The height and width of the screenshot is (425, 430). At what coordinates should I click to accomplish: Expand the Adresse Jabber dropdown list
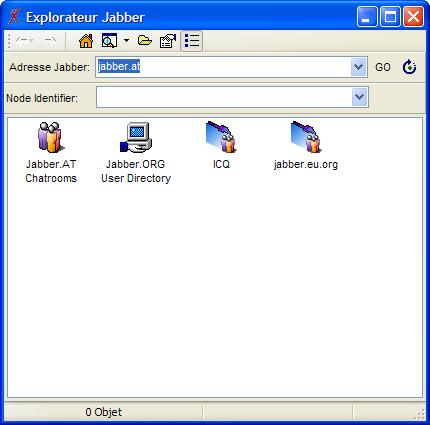tap(359, 67)
